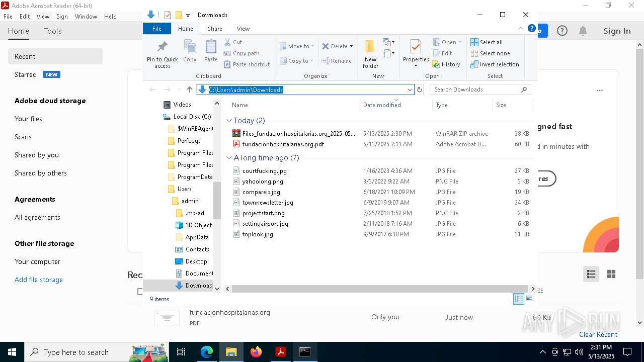Open Acrobat Edit menu
Image resolution: width=644 pixels, height=362 pixels.
(25, 17)
